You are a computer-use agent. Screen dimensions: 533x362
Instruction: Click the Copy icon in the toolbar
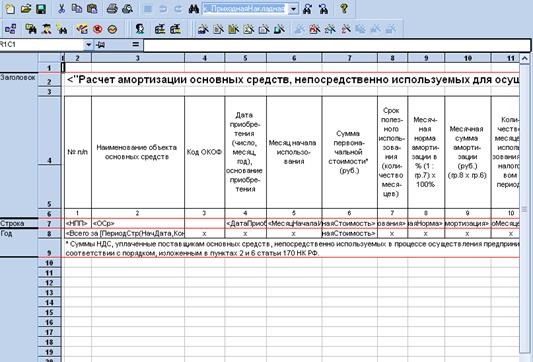pyautogui.click(x=77, y=9)
